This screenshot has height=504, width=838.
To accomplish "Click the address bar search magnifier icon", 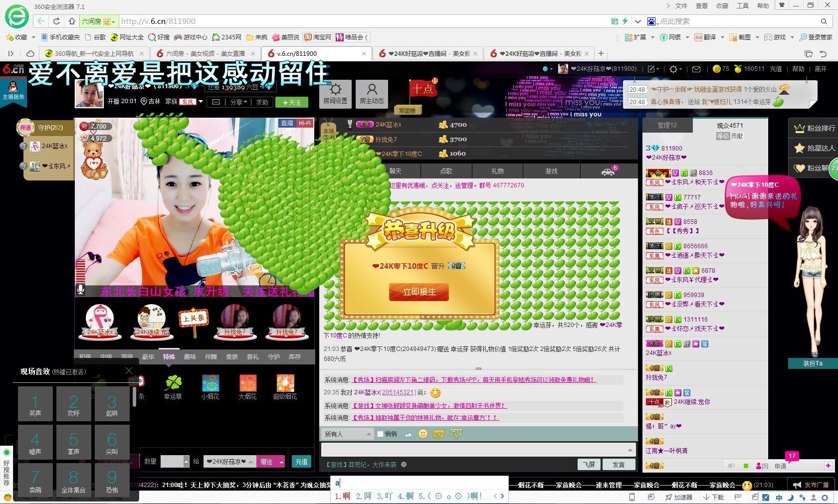I will click(x=824, y=21).
